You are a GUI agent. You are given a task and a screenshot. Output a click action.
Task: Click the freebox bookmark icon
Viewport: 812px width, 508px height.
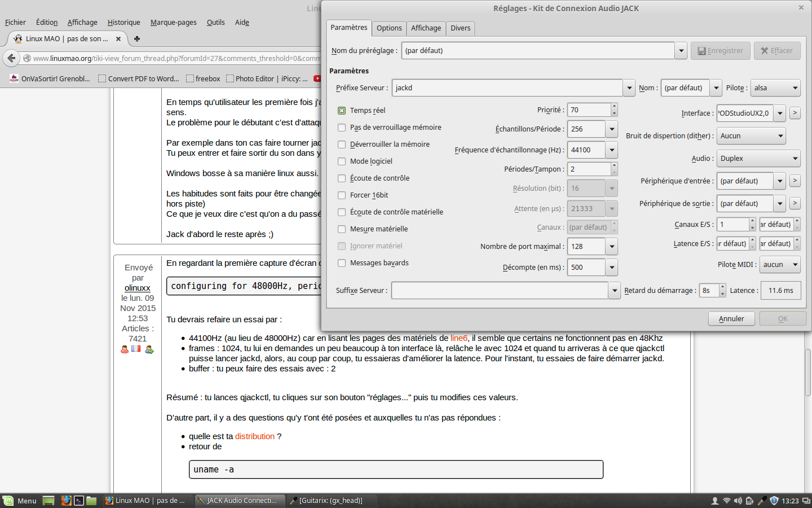(x=190, y=78)
